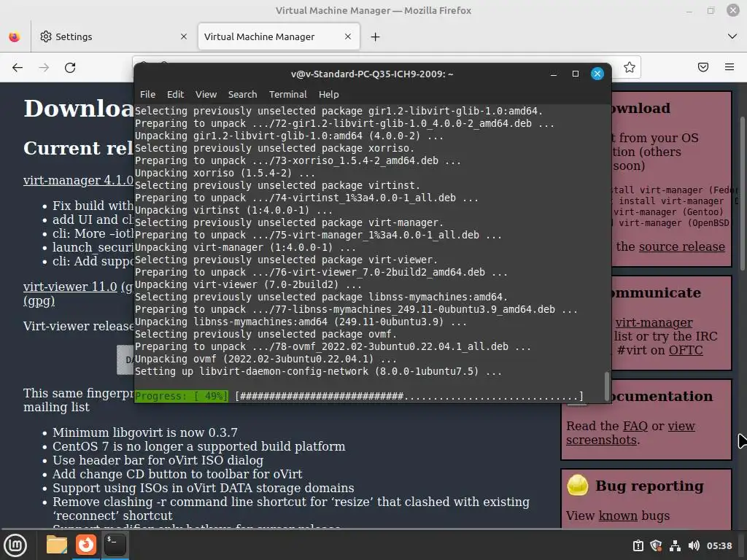Screen dimensions: 747x560
Task: Open the network connections tray icon
Action: pos(675,545)
